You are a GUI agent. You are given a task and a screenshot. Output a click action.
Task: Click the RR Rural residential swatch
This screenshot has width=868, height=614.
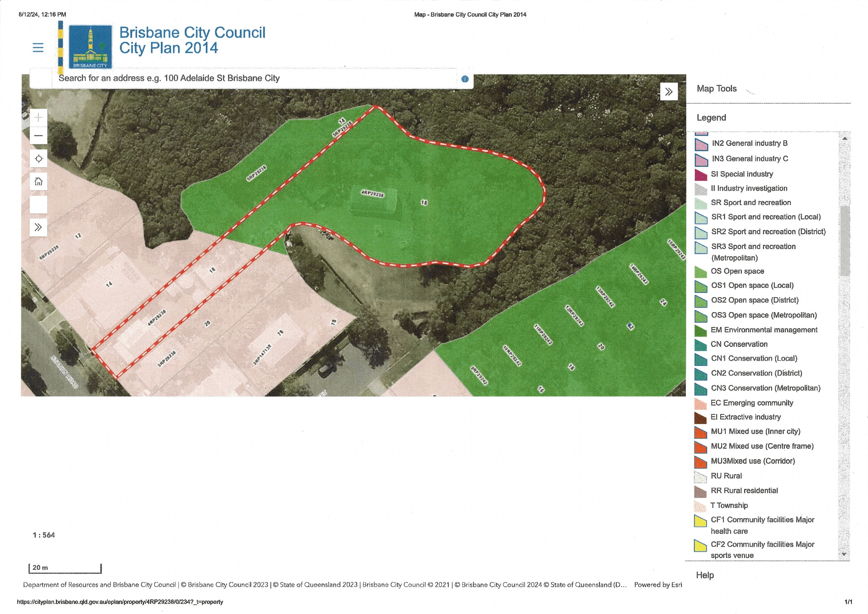point(701,492)
